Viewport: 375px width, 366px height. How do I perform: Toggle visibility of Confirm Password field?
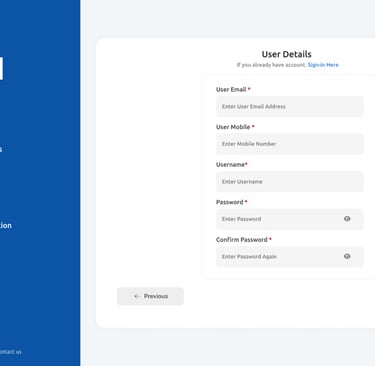point(347,256)
